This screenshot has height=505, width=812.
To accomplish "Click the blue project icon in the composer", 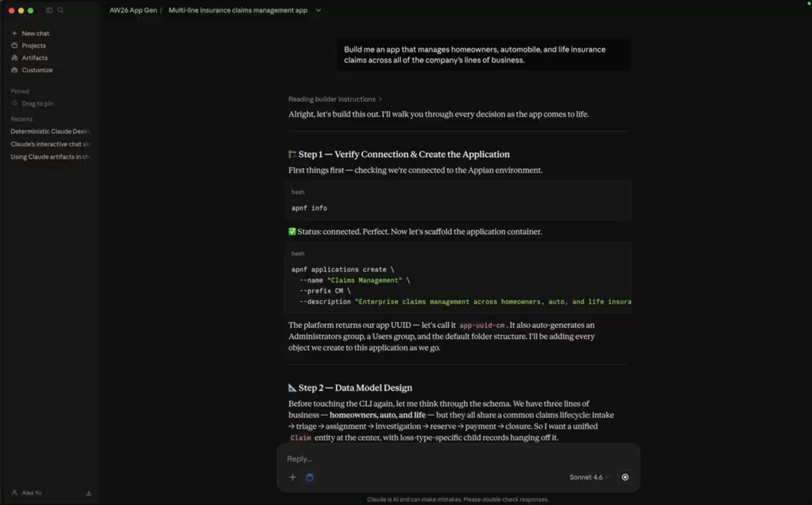I will pos(310,477).
